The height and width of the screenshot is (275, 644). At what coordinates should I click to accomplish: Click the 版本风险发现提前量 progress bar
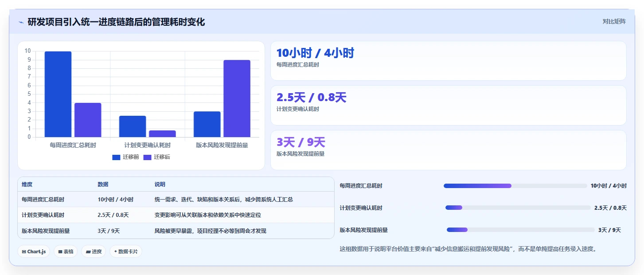coord(521,230)
